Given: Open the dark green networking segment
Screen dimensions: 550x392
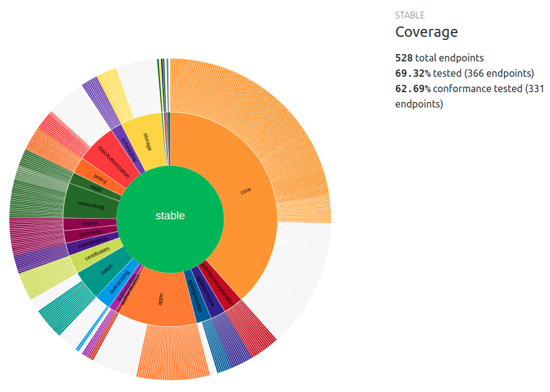Looking at the screenshot, I should coord(90,204).
